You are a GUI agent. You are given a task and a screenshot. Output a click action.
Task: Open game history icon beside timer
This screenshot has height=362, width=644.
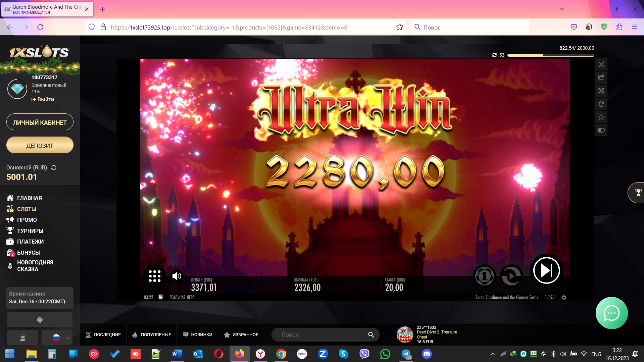161,297
